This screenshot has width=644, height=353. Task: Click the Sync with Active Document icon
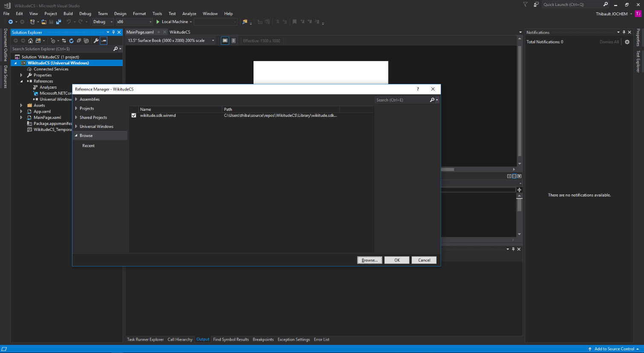(x=64, y=41)
